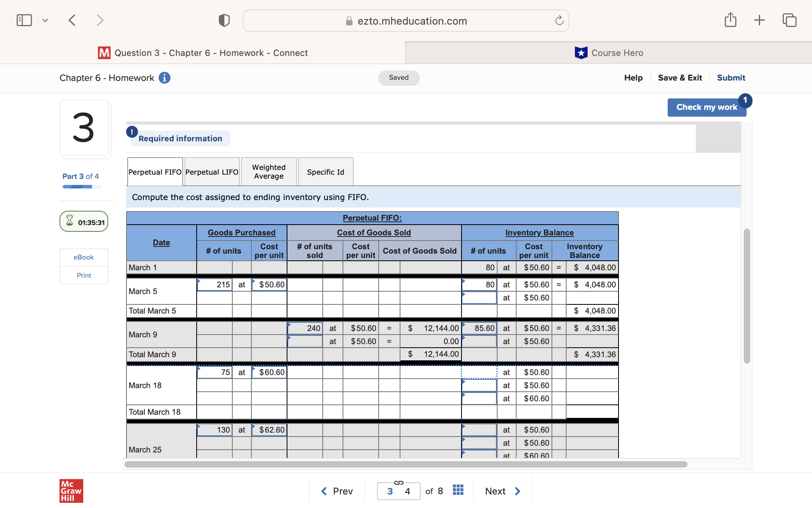Open a new tab with the plus icon

coord(759,20)
